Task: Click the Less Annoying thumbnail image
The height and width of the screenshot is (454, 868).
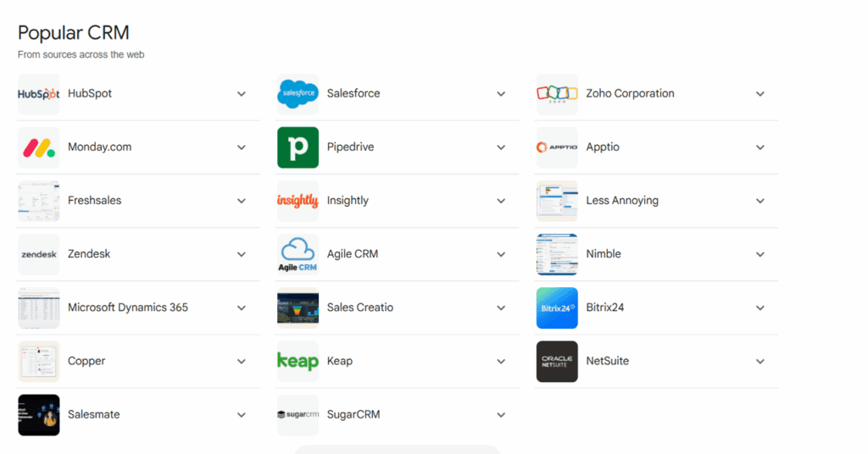Action: tap(557, 201)
